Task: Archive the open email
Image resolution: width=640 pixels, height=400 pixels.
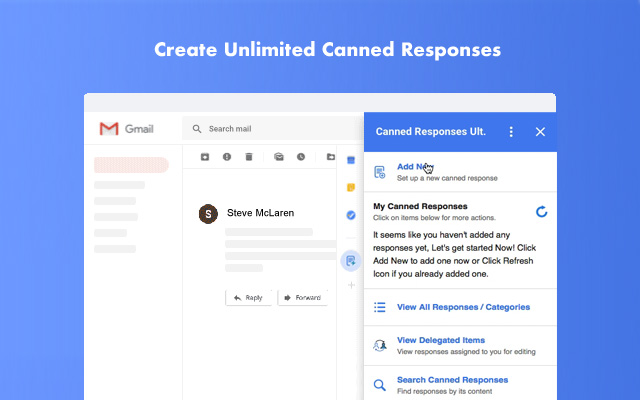Action: (205, 157)
